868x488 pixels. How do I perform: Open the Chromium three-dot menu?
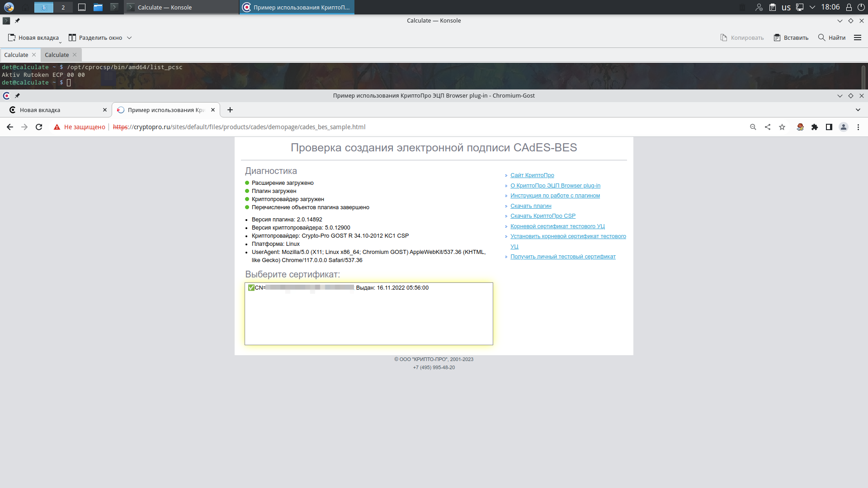[x=858, y=127]
